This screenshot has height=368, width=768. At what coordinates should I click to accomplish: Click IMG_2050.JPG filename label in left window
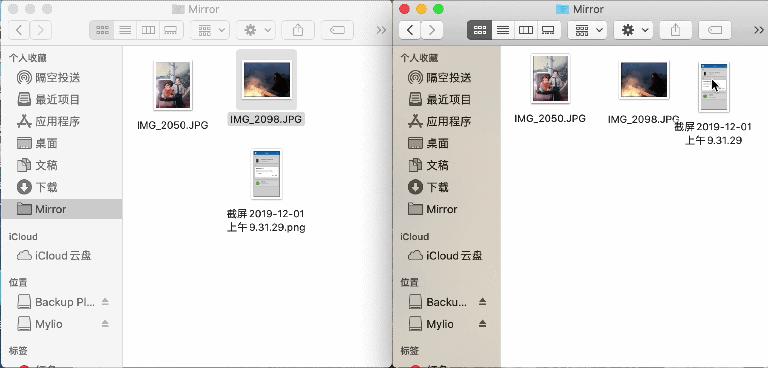pos(172,125)
